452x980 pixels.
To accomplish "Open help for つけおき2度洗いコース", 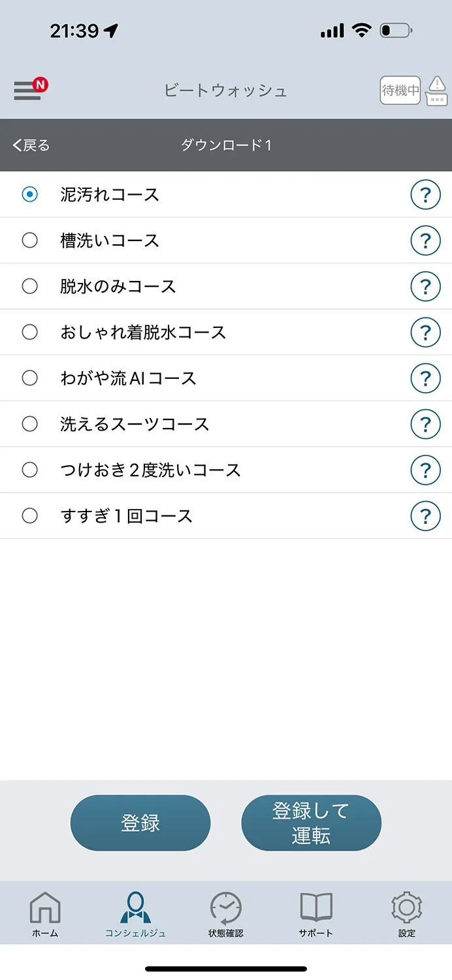I will 425,470.
